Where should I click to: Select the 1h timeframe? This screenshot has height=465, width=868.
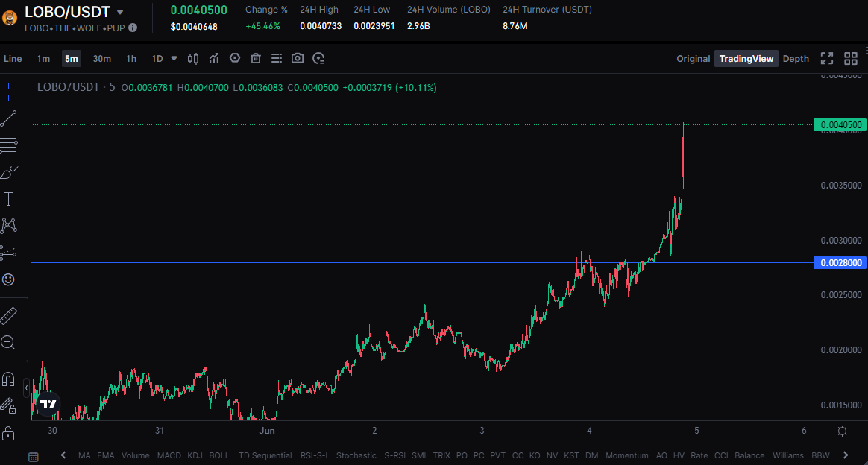pyautogui.click(x=131, y=59)
